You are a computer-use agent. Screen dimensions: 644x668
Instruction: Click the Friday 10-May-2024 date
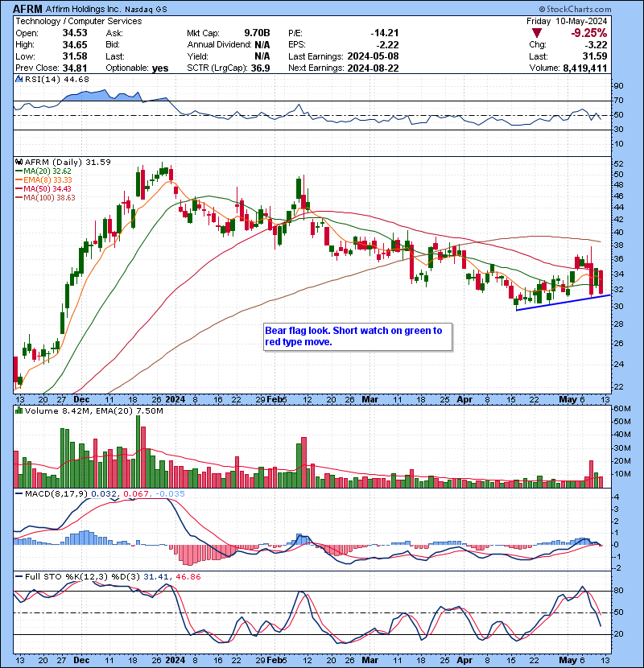(x=567, y=21)
